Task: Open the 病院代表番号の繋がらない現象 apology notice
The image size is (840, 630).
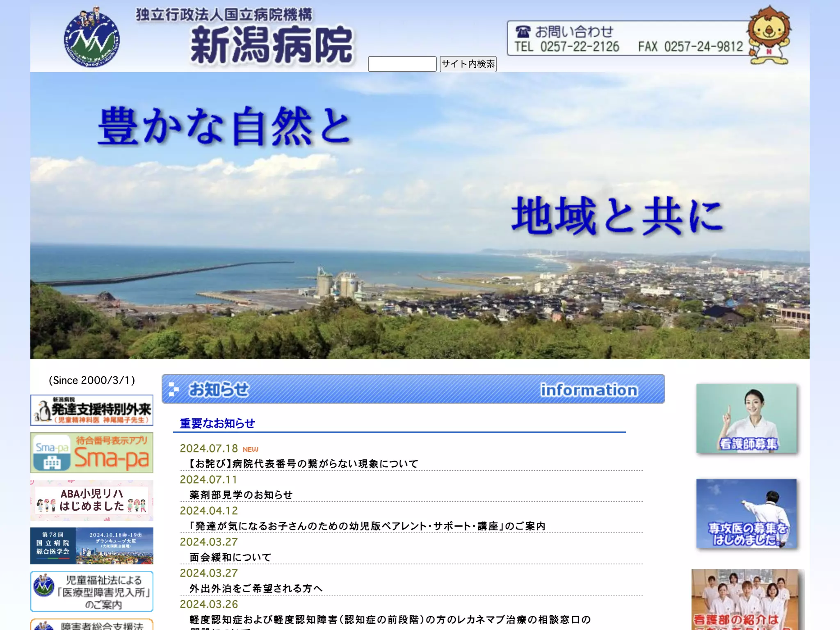Action: (x=304, y=464)
